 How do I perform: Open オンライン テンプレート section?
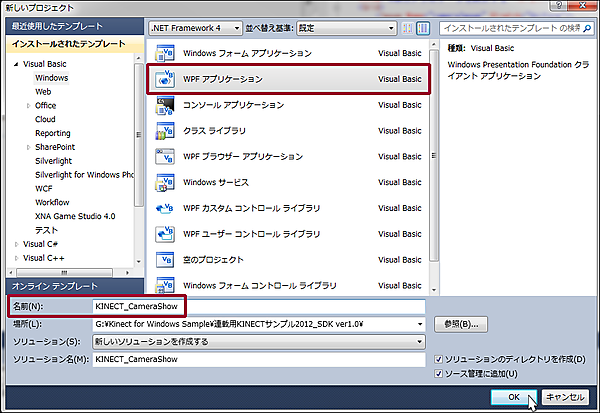[x=75, y=286]
